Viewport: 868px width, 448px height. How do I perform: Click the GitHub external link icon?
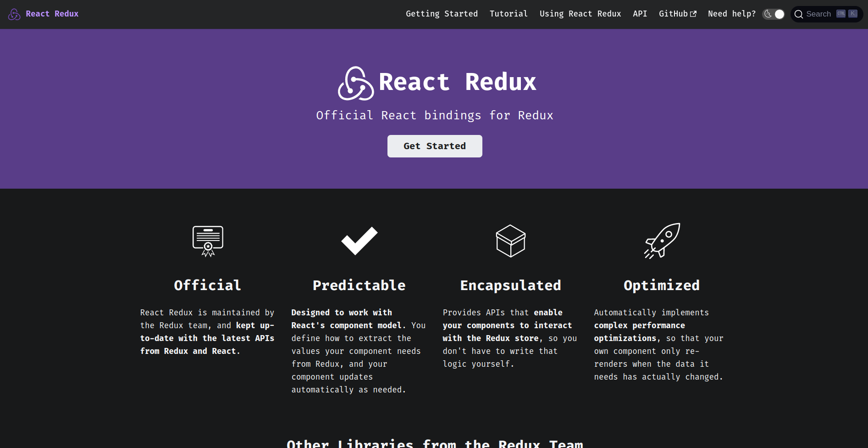pyautogui.click(x=693, y=14)
